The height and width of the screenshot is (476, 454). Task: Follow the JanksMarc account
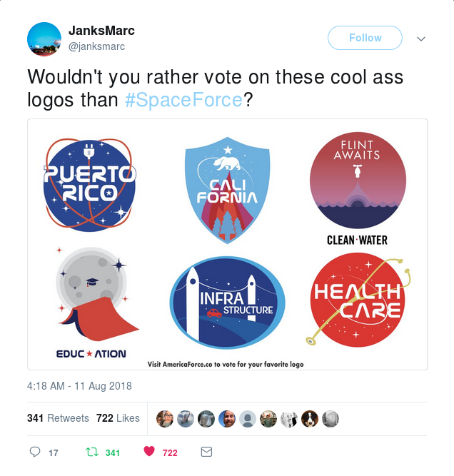tap(365, 38)
